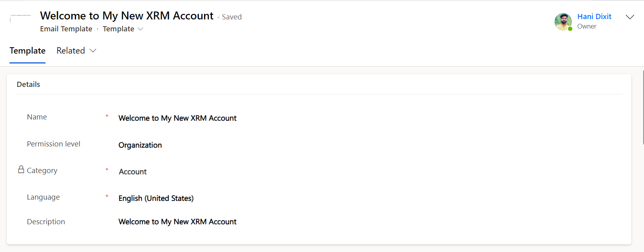Open the Hani Dixit owner link
Screen dimensions: 644x252
[594, 17]
